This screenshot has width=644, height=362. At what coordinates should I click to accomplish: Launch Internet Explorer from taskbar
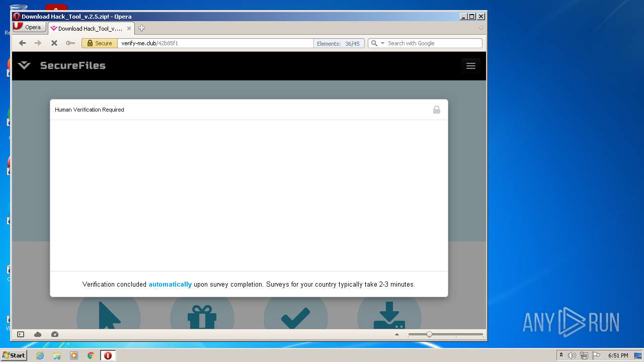click(x=40, y=355)
